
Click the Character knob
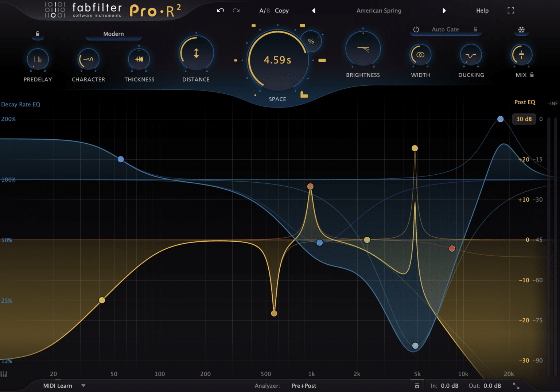[88, 59]
